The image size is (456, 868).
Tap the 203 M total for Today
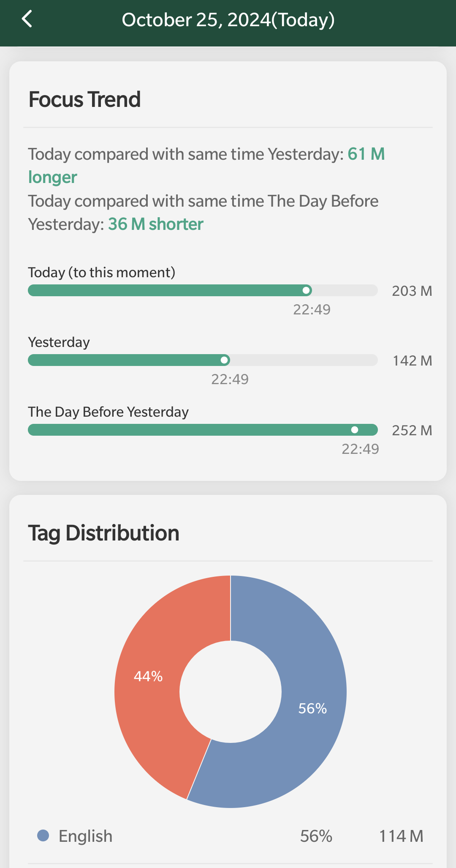click(412, 291)
